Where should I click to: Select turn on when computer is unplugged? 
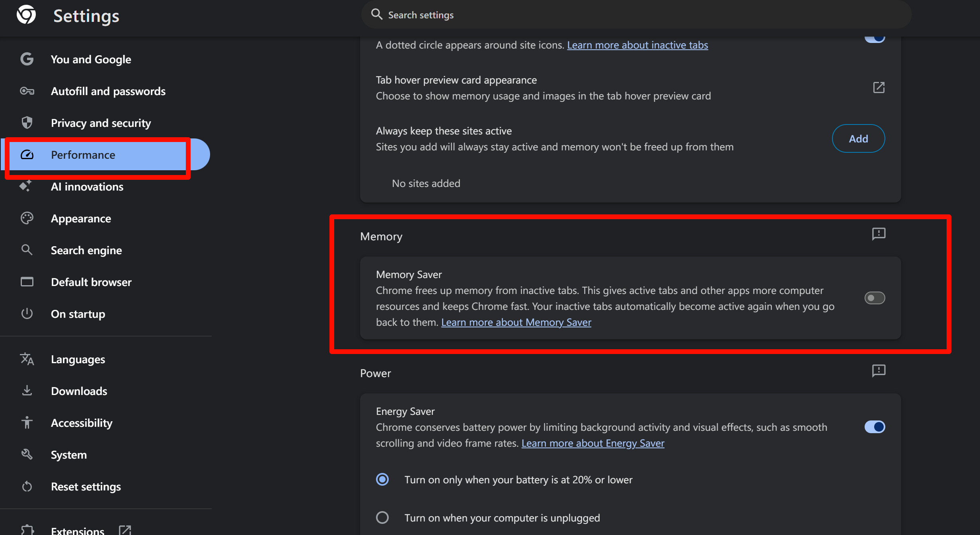[x=382, y=517]
